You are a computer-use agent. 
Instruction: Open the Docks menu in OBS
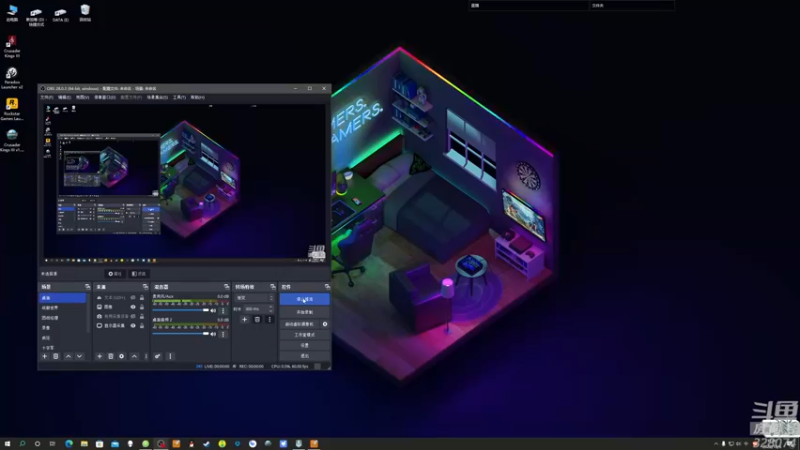pos(105,97)
